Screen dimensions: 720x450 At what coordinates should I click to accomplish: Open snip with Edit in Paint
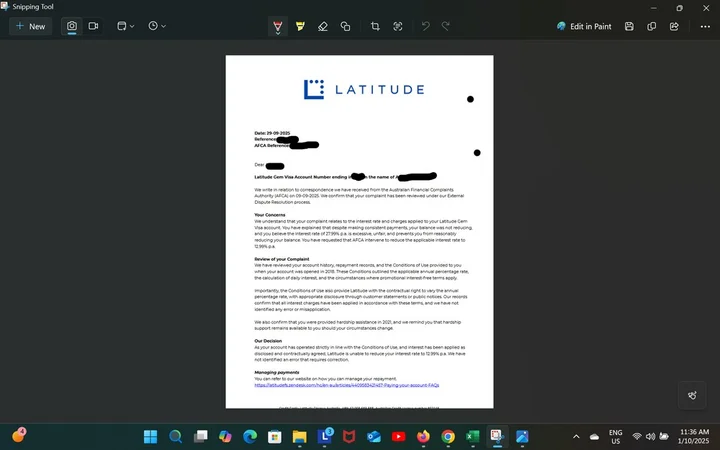pyautogui.click(x=584, y=27)
